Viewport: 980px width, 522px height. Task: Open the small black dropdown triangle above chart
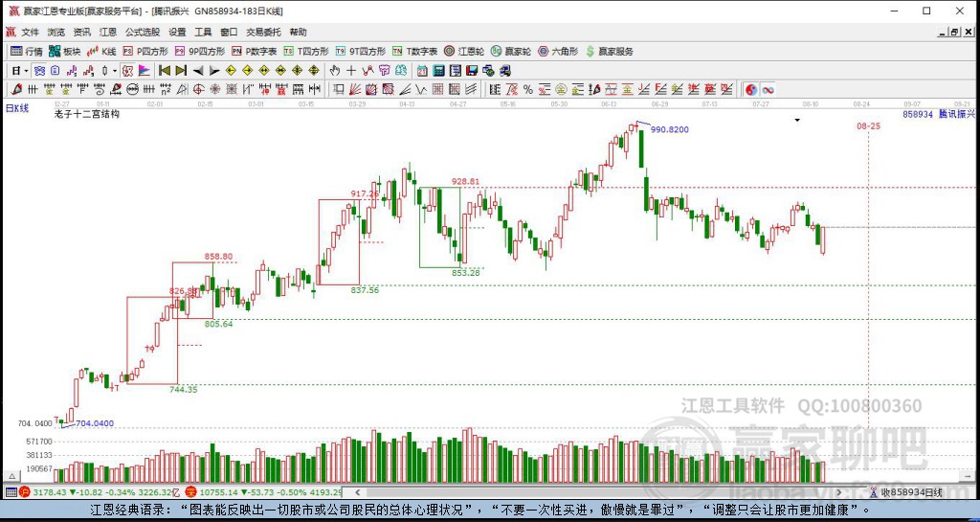pos(797,120)
